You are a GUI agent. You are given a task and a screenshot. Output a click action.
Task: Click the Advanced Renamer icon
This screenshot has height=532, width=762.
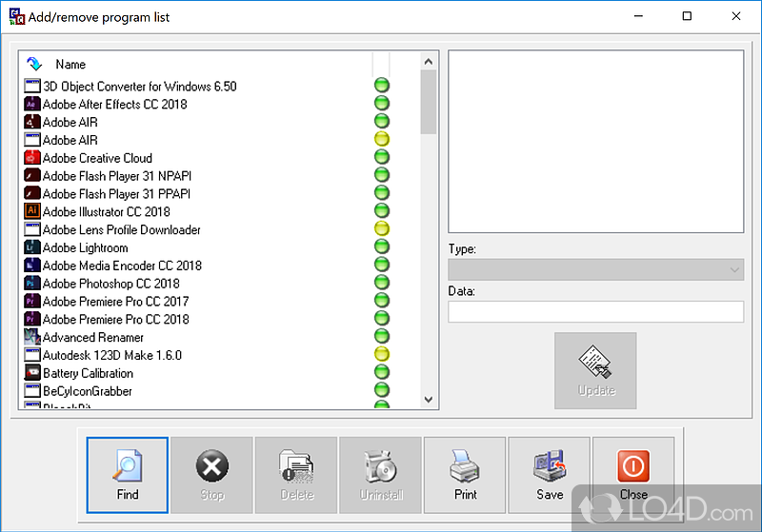pos(32,337)
